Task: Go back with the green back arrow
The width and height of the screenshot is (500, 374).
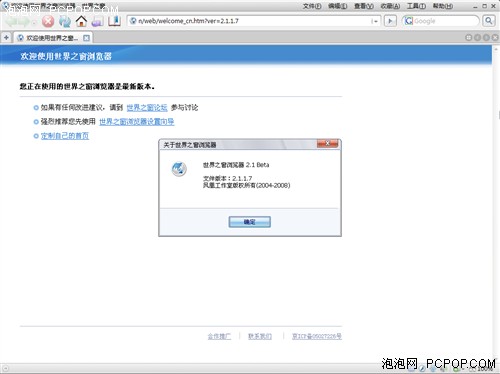Action: point(11,22)
